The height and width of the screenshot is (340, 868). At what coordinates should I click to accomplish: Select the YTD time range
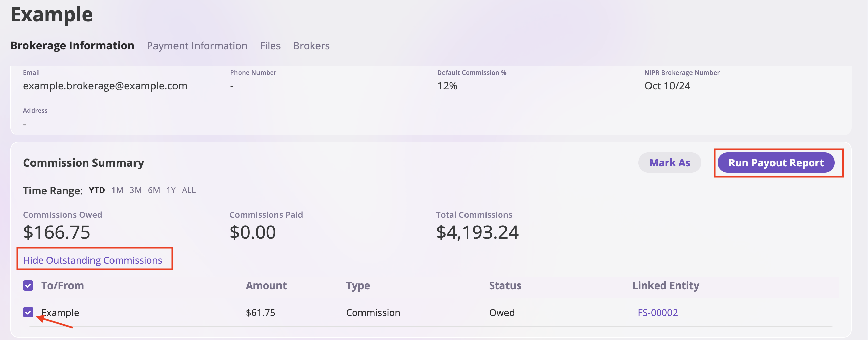[97, 190]
